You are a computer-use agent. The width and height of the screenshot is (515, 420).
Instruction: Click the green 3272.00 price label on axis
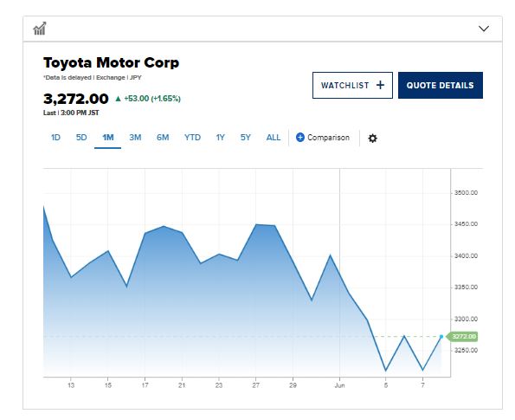[462, 337]
